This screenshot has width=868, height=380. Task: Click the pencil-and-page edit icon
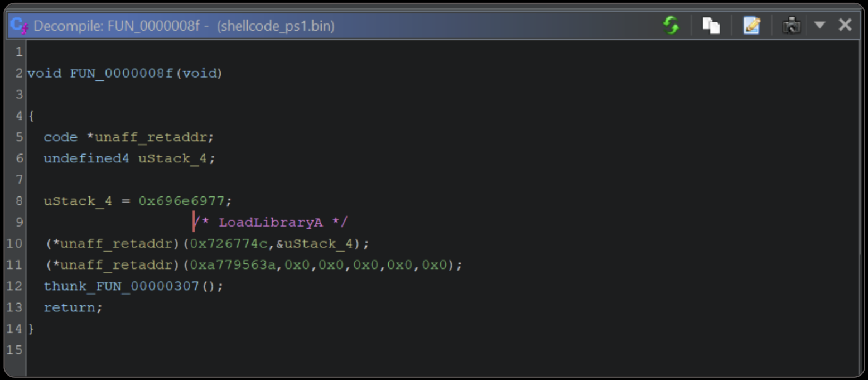click(x=751, y=25)
